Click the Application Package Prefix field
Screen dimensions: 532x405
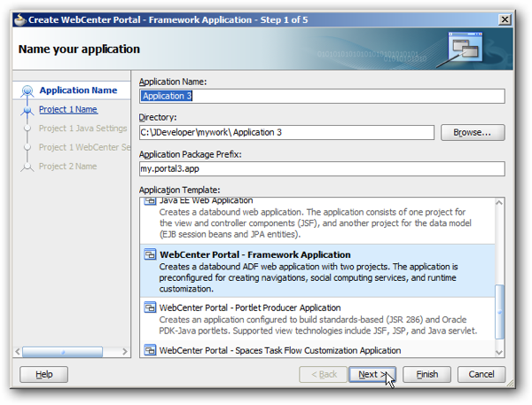(322, 168)
